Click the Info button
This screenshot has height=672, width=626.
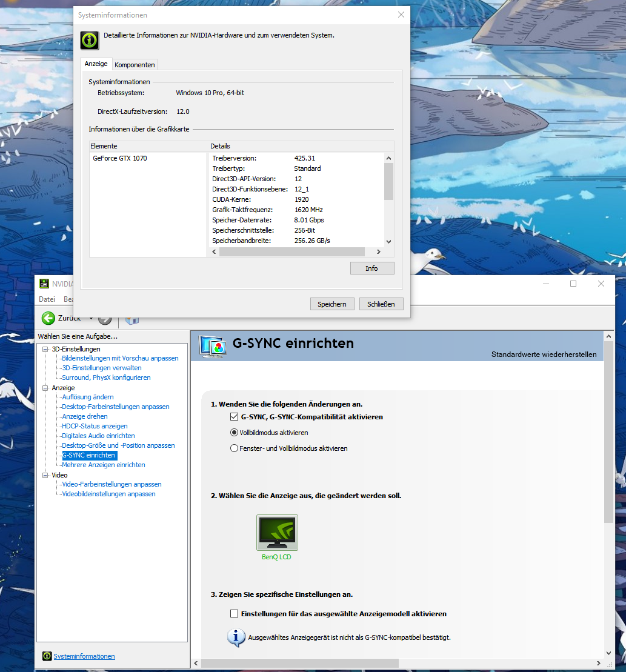[x=372, y=268]
